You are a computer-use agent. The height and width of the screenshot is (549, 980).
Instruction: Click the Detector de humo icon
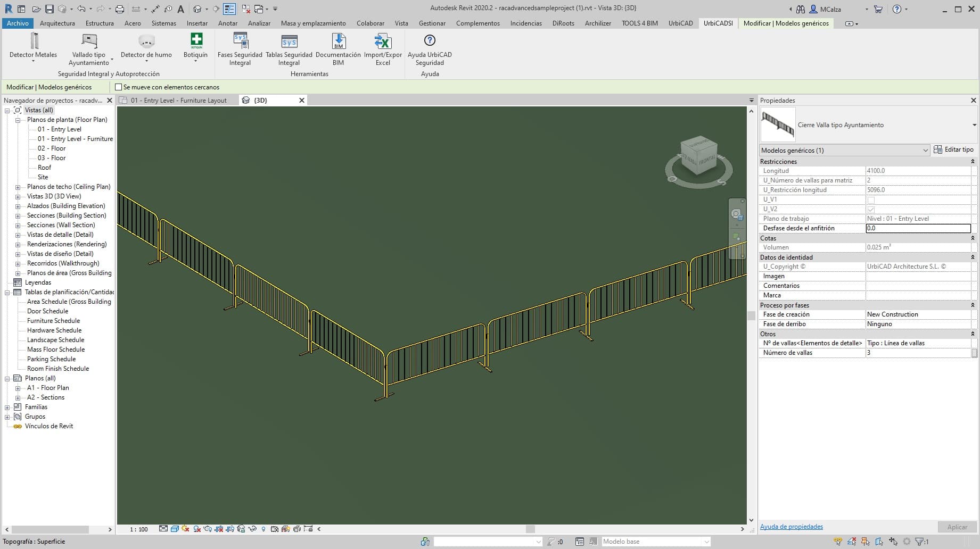point(146,41)
